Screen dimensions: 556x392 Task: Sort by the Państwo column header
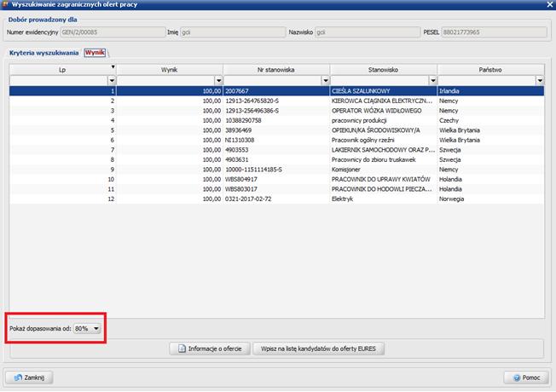(490, 70)
